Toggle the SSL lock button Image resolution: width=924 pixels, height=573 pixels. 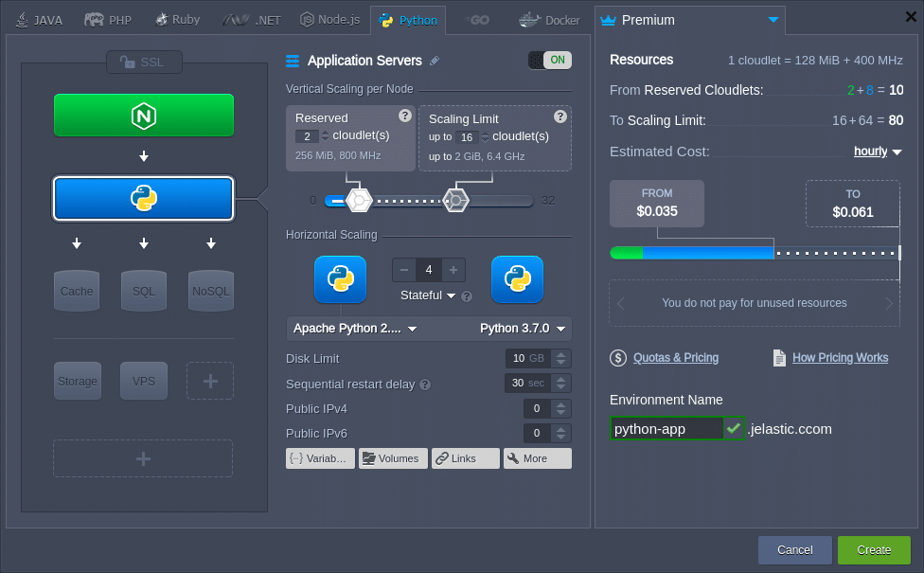(x=144, y=62)
